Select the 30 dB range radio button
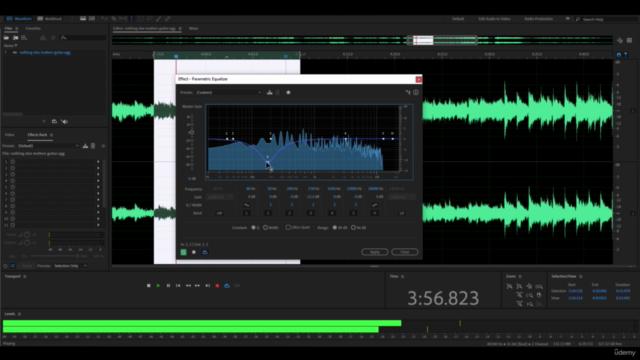Screen dimensions: 640x360 pos(335,227)
